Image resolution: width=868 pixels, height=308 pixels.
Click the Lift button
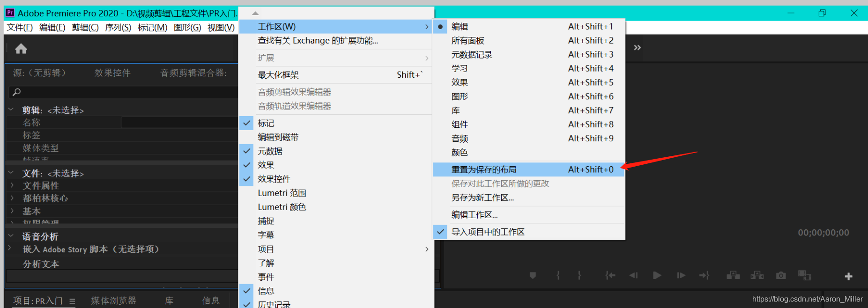point(733,276)
